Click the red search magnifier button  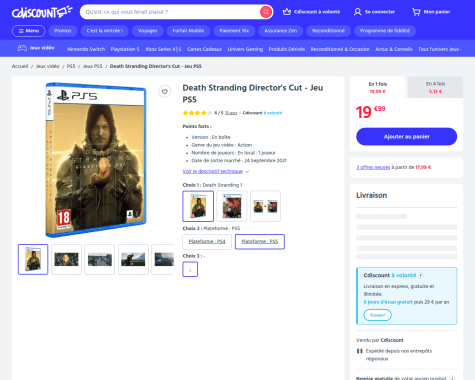point(266,12)
